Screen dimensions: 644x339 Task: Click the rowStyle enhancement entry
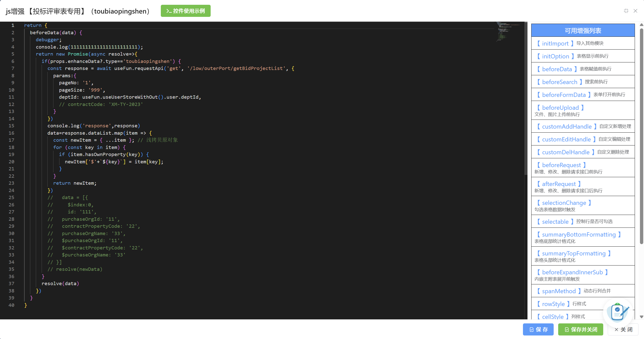point(553,304)
